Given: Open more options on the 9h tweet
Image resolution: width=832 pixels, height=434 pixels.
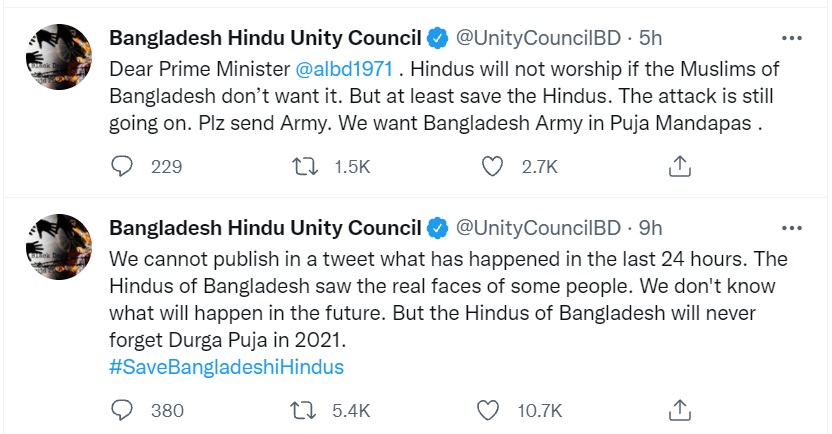Looking at the screenshot, I should (791, 228).
